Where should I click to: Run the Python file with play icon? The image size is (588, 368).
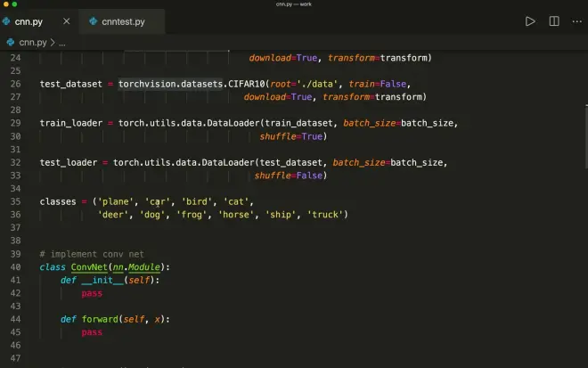coord(530,21)
